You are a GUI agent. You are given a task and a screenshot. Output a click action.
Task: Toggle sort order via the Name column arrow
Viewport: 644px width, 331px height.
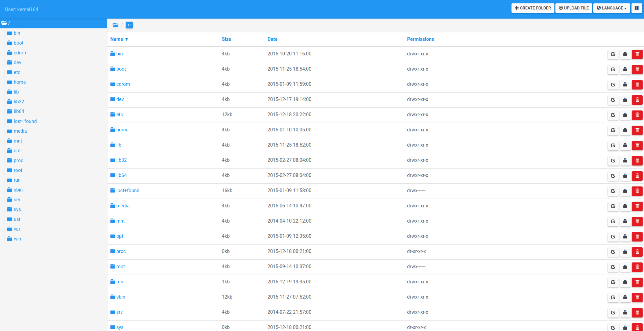tap(127, 39)
